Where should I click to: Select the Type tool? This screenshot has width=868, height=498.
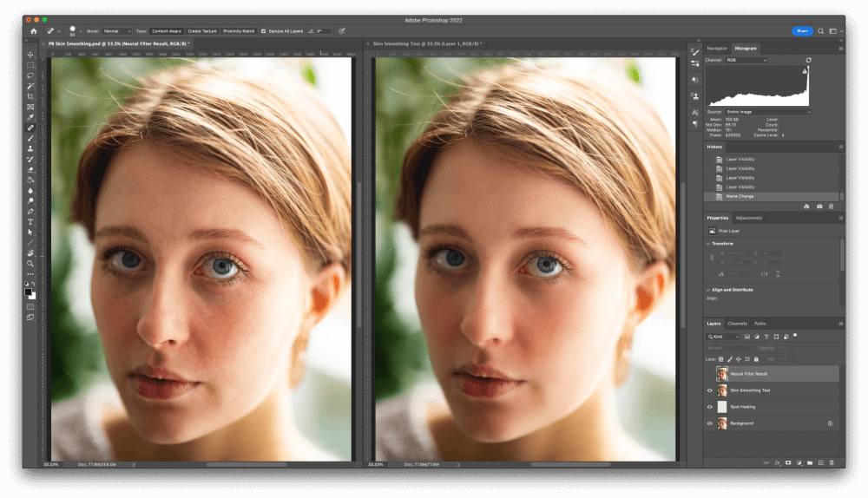(30, 222)
